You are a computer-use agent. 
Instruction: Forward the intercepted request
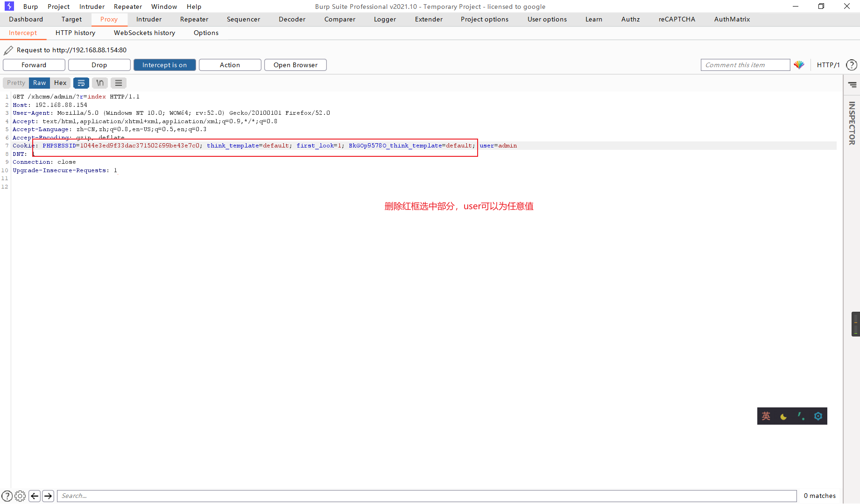click(34, 65)
